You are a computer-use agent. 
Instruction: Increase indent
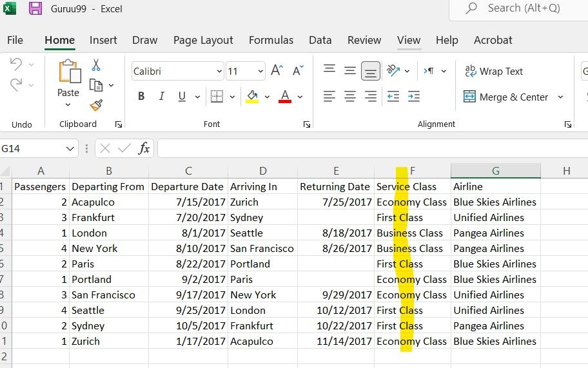click(x=414, y=96)
